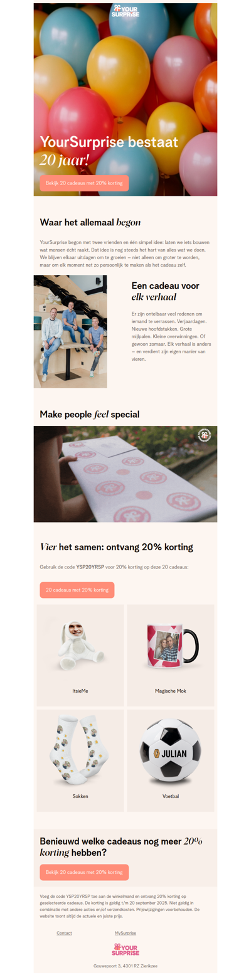Click '20 cadeaus met 20% korting' button

tap(77, 590)
